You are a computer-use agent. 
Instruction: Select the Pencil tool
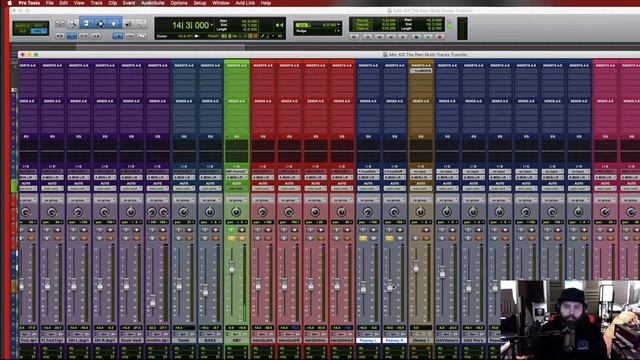click(141, 24)
